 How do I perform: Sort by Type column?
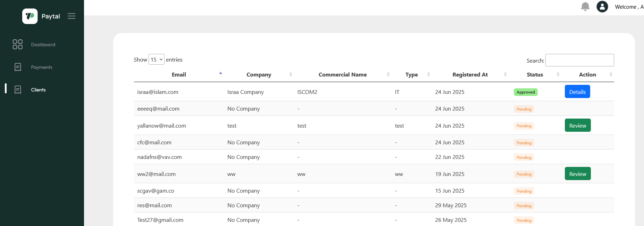pyautogui.click(x=412, y=75)
